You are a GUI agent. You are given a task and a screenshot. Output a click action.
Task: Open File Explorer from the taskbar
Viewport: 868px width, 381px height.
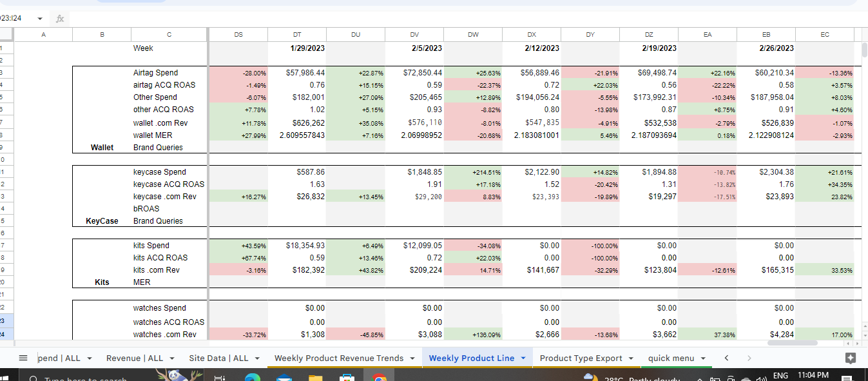[x=315, y=377]
